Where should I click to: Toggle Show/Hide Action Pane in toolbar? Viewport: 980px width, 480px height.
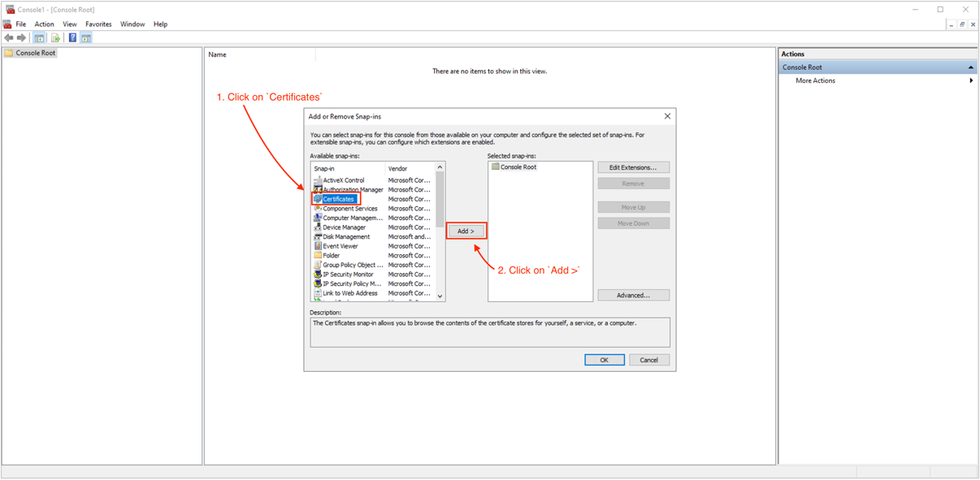[x=85, y=37]
